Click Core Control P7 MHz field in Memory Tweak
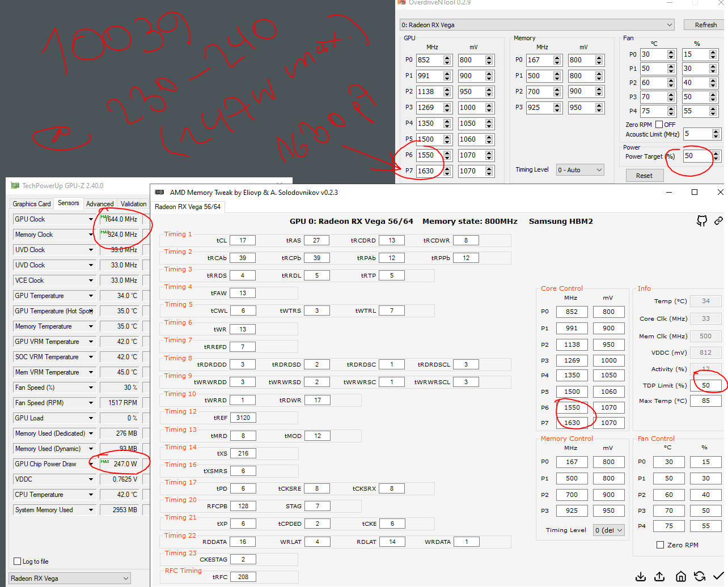This screenshot has height=587, width=728. point(572,423)
